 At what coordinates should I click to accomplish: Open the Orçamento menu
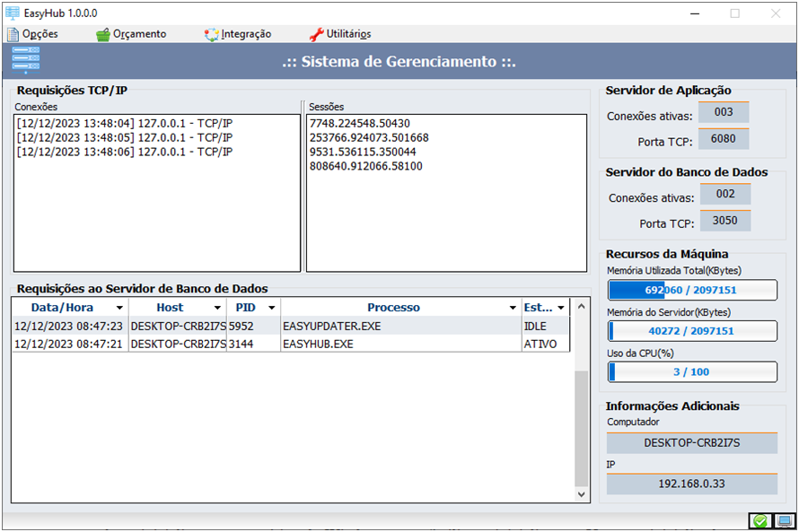131,34
